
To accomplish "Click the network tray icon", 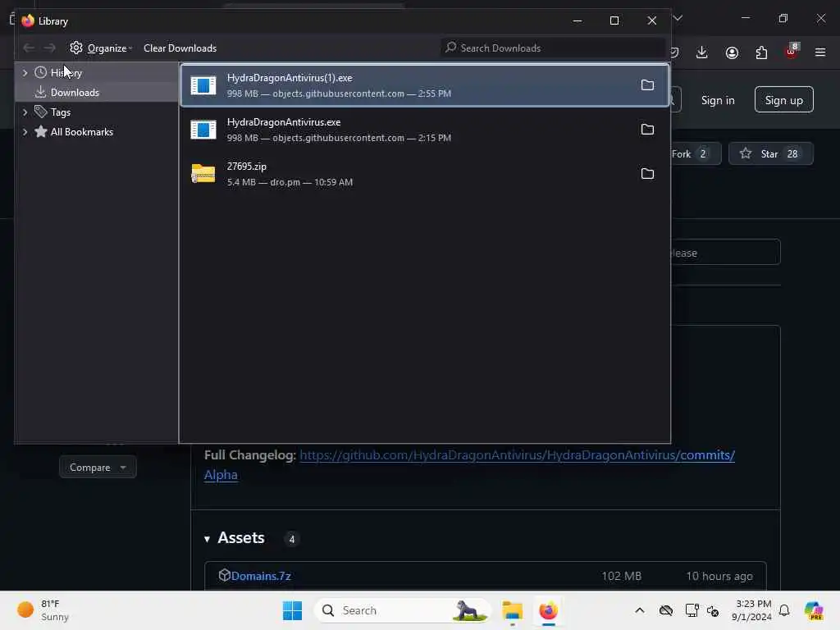I will tap(692, 610).
